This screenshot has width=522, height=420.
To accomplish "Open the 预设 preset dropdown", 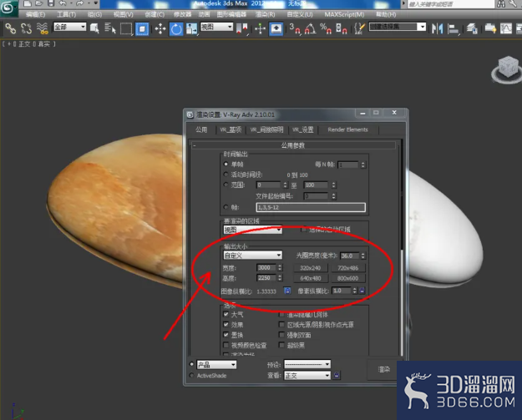I will click(307, 364).
